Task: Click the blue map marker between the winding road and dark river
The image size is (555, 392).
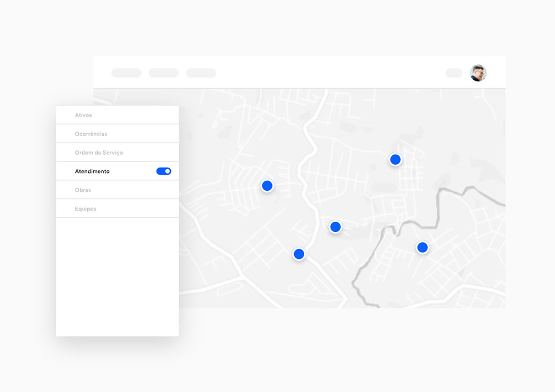Action: [335, 227]
